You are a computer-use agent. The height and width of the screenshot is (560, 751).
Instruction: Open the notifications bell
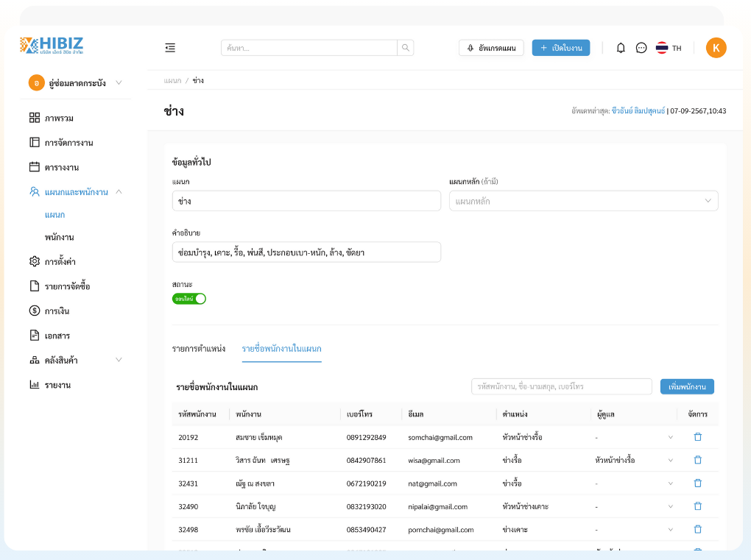(x=621, y=48)
